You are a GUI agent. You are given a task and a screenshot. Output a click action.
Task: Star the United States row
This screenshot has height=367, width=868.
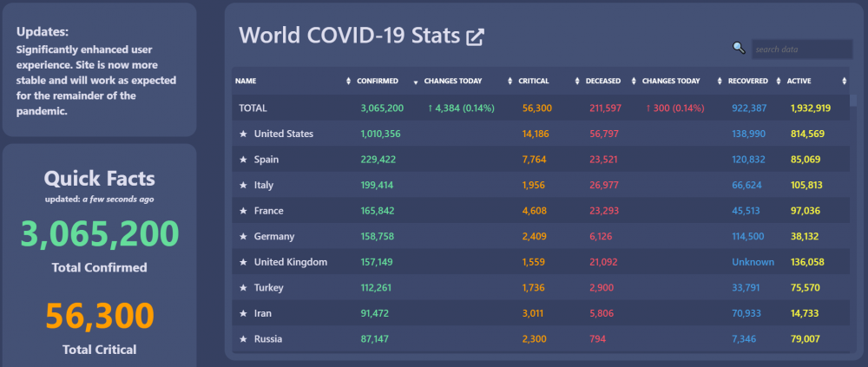[242, 134]
